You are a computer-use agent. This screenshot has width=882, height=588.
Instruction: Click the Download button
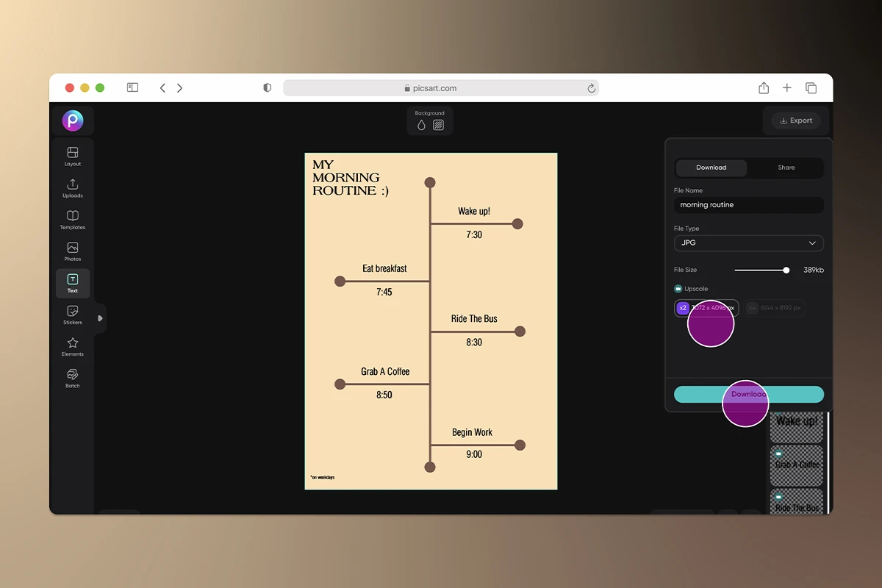point(748,394)
